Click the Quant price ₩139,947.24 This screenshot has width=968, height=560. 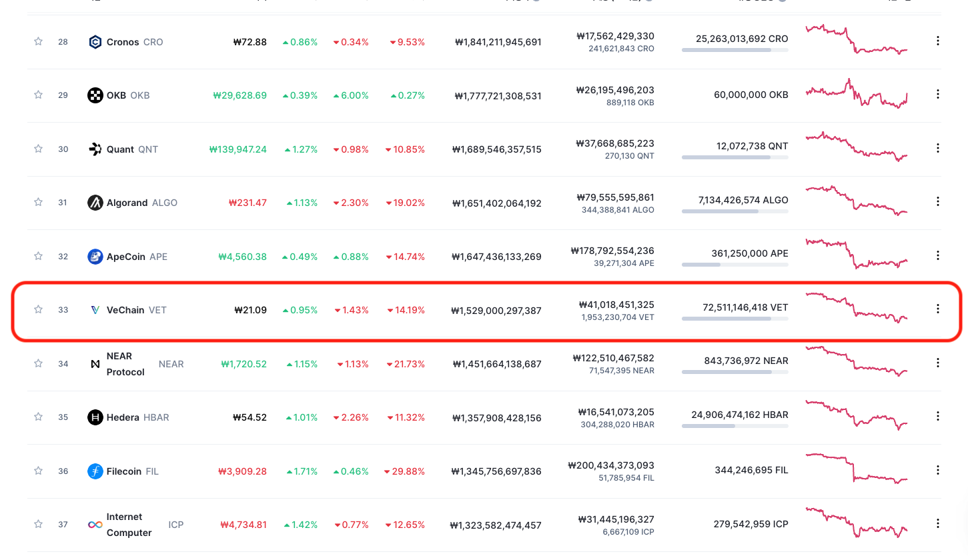coord(237,149)
